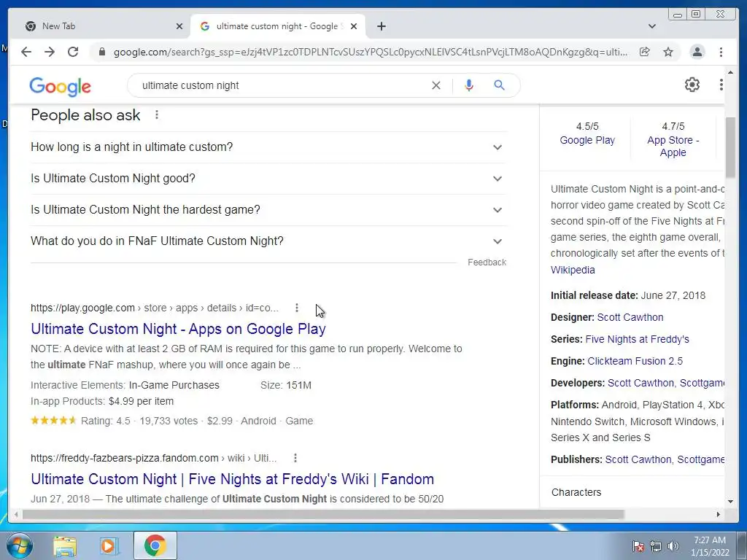Click the Series Five Nights at Freddy's link
The width and height of the screenshot is (747, 560).
tap(637, 340)
